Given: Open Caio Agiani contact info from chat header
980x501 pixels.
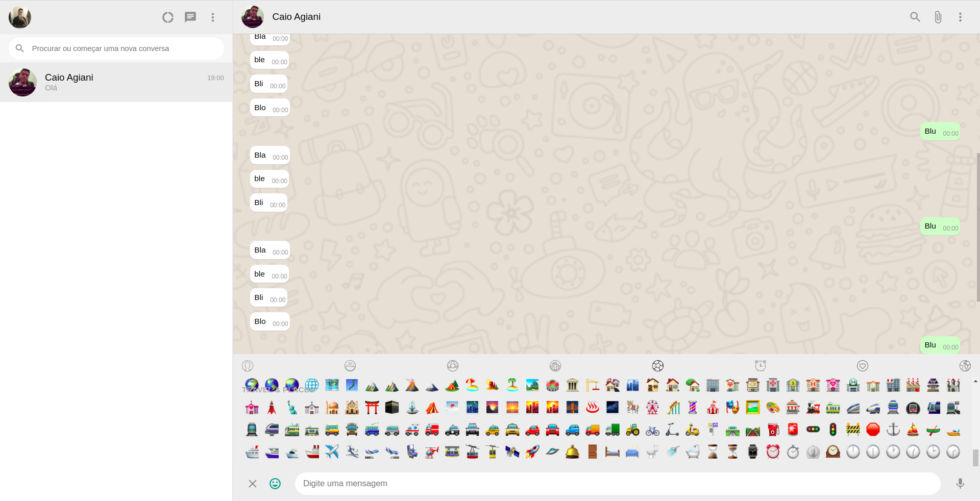Looking at the screenshot, I should coord(296,17).
